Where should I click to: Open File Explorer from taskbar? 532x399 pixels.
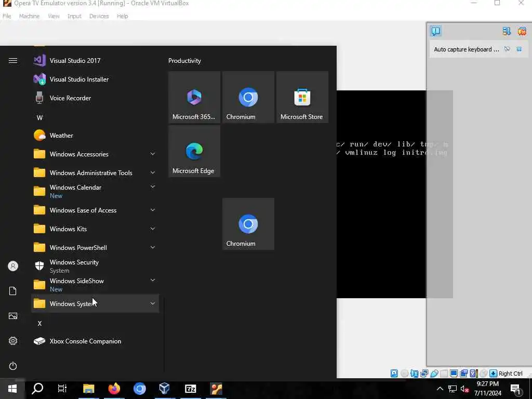[88, 389]
